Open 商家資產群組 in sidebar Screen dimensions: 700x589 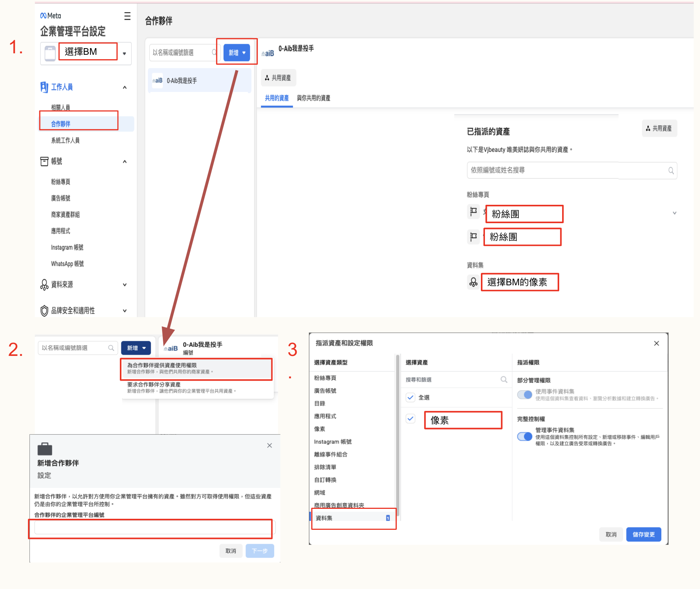65,214
